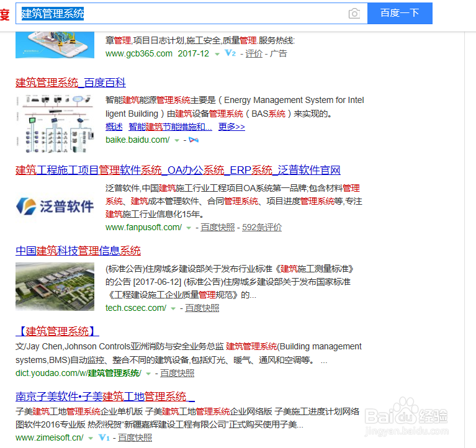Click the blue bow-tie Baike icon after baike.baidu.com
476x448 pixels.
click(194, 140)
